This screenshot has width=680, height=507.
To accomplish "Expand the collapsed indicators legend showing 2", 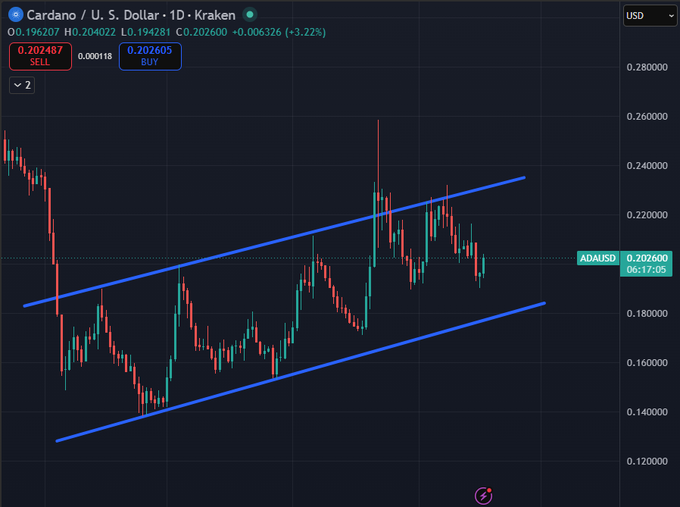I will coord(22,85).
